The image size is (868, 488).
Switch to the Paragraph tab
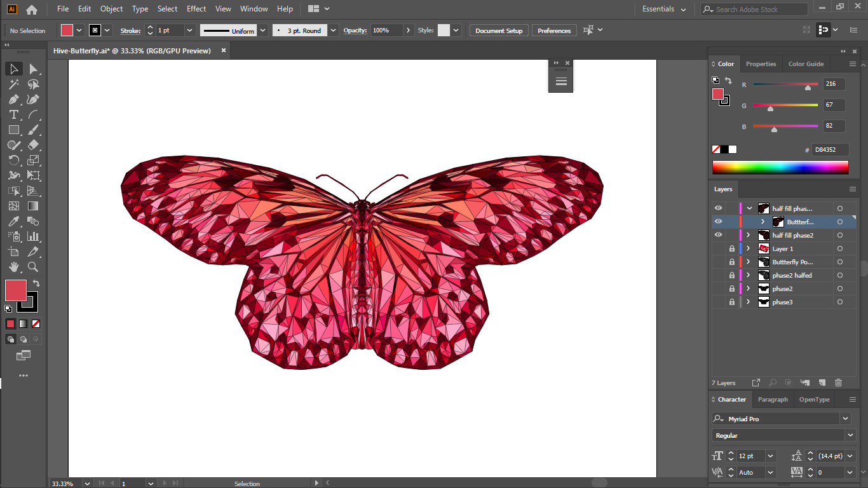773,400
